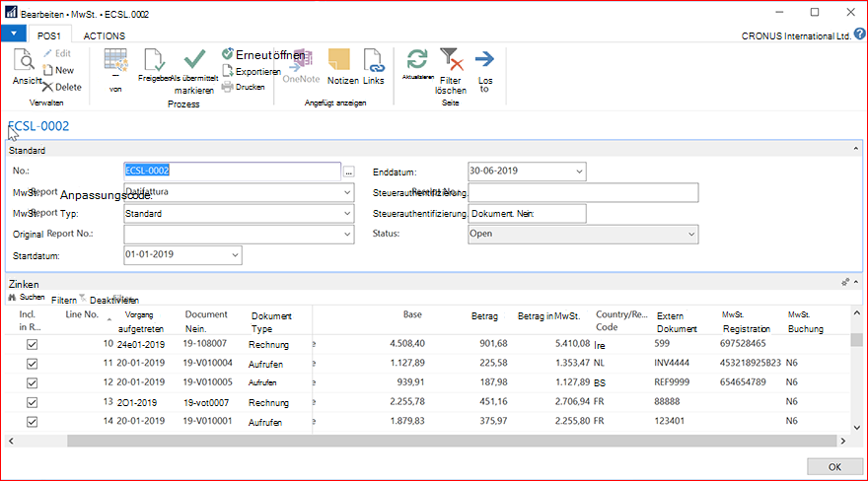The height and width of the screenshot is (481, 868).
Task: Click the OK button
Action: 834,467
